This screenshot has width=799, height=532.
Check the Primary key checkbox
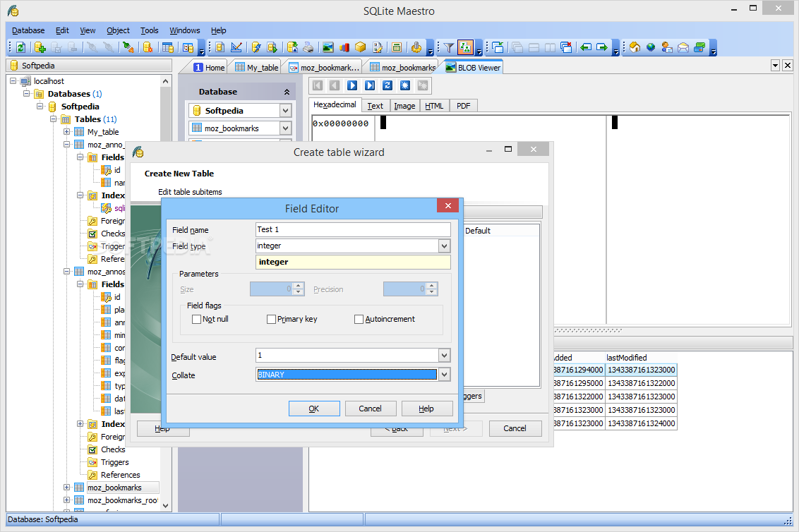(x=271, y=320)
